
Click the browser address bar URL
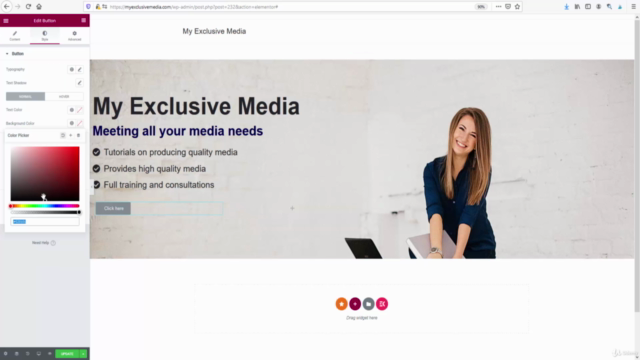194,7
